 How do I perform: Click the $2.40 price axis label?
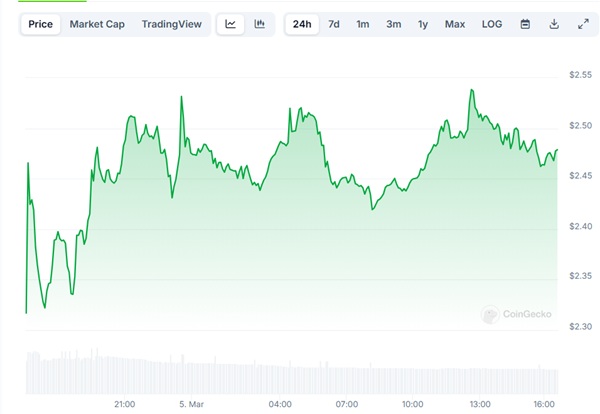coord(580,227)
